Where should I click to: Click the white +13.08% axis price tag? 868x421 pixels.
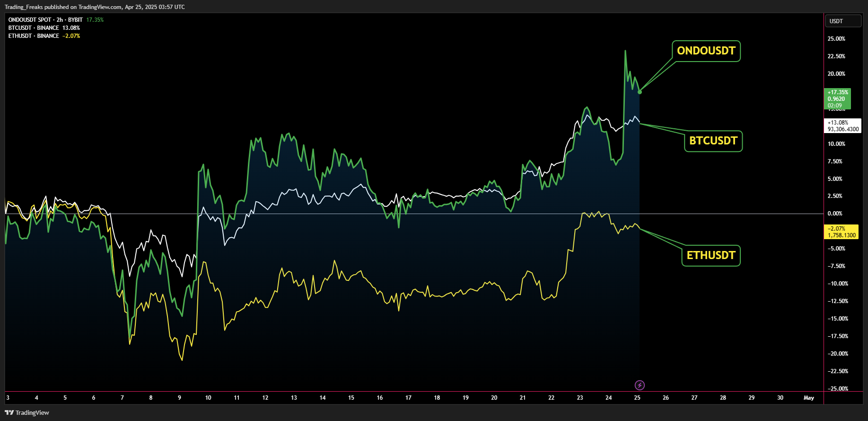(842, 125)
